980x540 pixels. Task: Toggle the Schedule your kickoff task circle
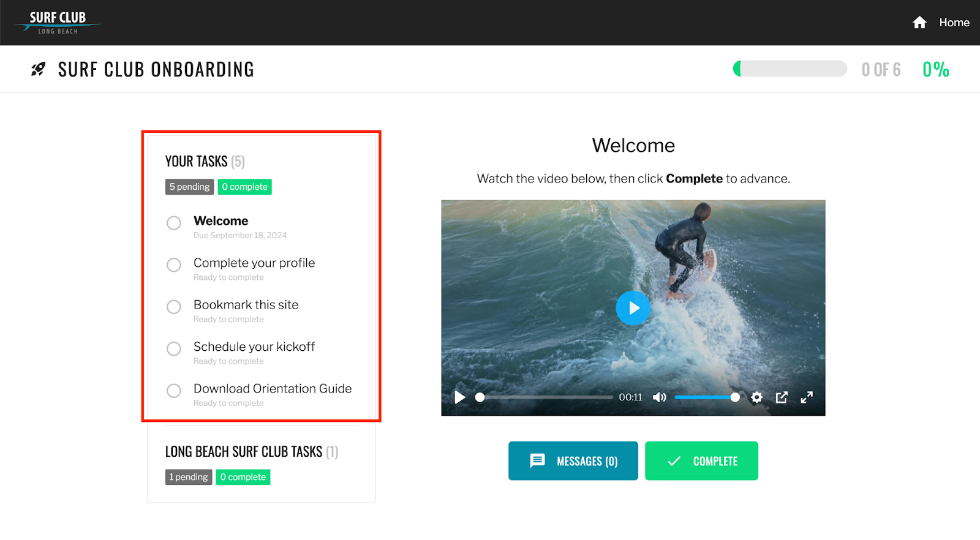174,348
